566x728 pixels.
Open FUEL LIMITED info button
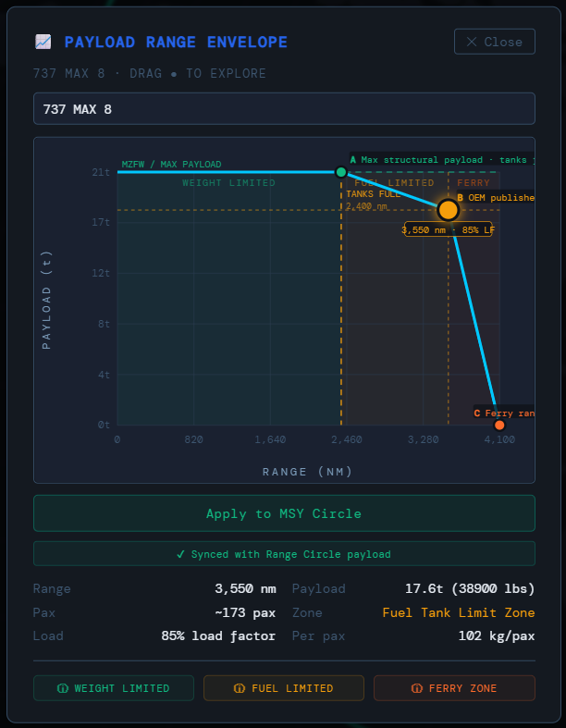(284, 688)
